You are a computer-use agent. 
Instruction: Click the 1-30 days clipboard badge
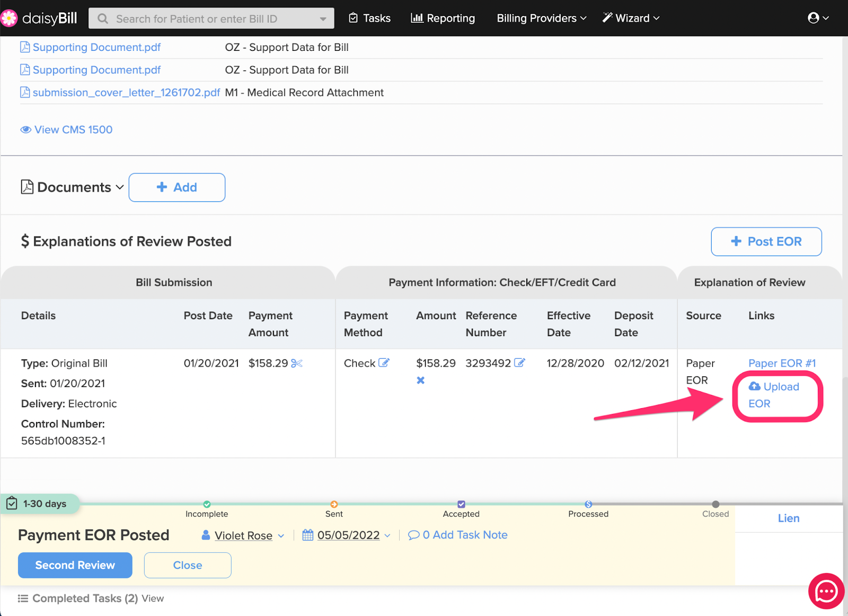coord(40,504)
